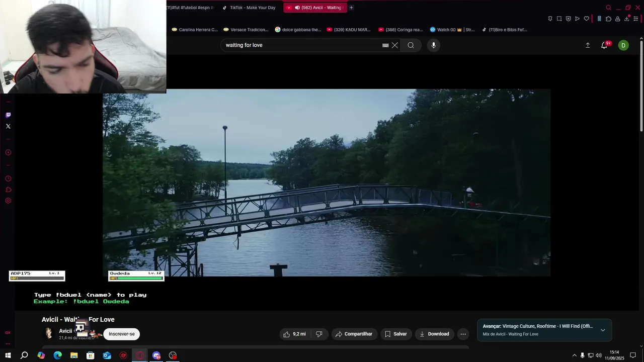Open the browser extensions puzzle icon
This screenshot has height=362, width=644.
point(608,19)
